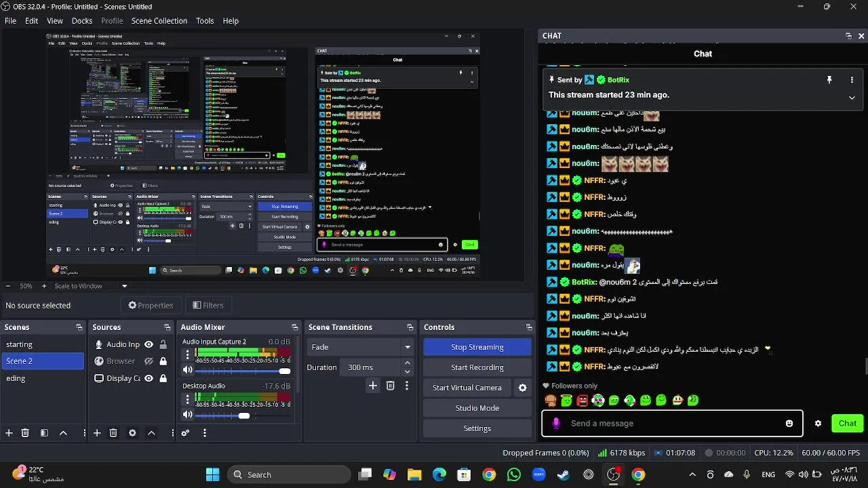The height and width of the screenshot is (488, 868).
Task: Open source Filters button
Action: [208, 306]
